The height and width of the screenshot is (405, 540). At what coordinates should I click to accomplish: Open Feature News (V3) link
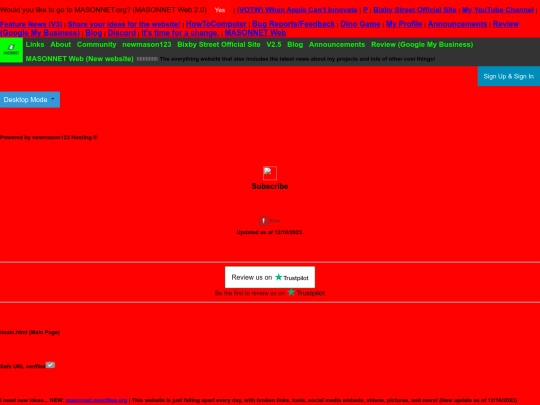pyautogui.click(x=31, y=24)
